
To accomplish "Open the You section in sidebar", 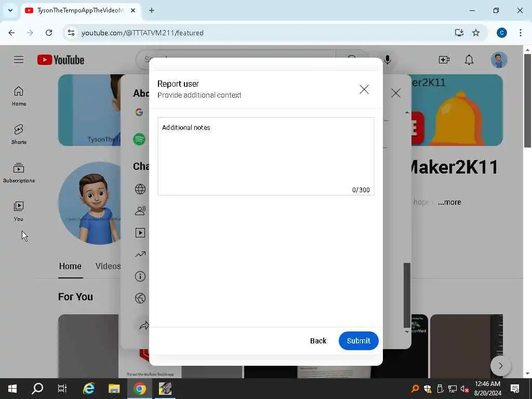I will click(x=19, y=211).
